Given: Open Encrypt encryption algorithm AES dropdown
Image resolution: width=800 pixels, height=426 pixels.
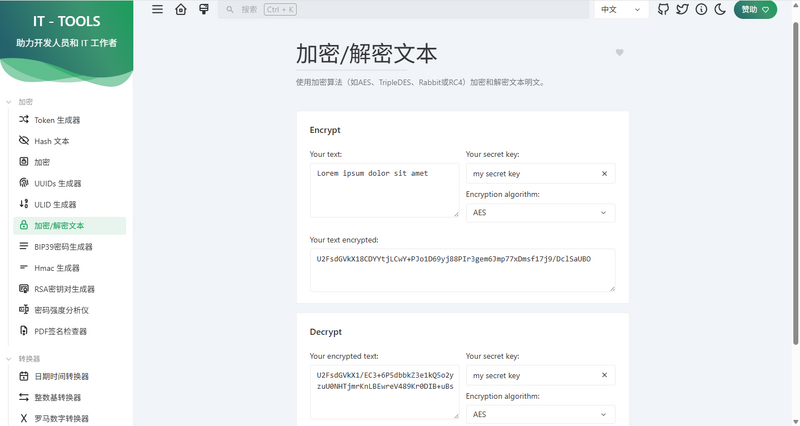Looking at the screenshot, I should tap(540, 213).
